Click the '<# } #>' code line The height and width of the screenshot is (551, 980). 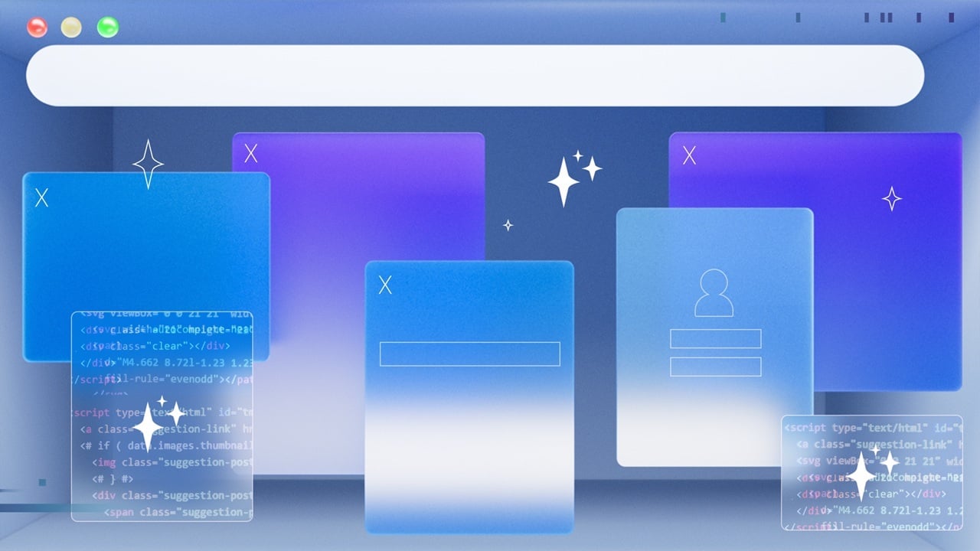tap(112, 479)
